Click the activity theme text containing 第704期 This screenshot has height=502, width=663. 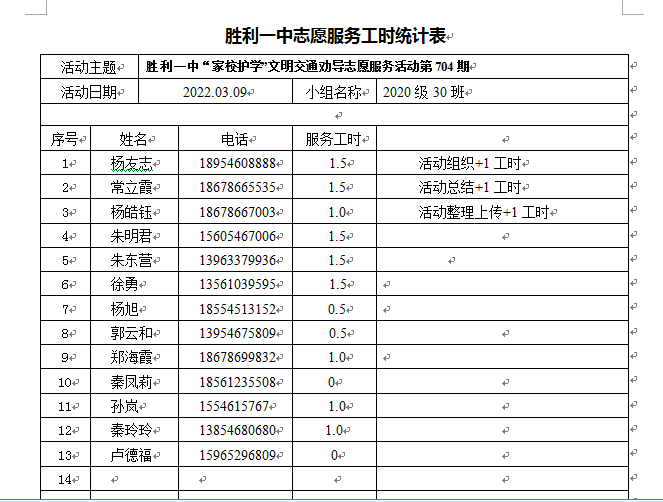click(x=307, y=66)
